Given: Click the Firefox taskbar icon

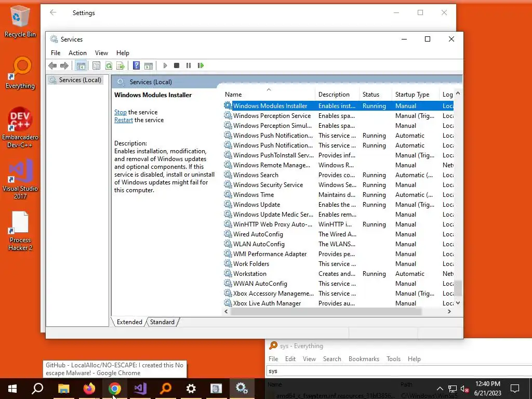Looking at the screenshot, I should click(x=89, y=389).
